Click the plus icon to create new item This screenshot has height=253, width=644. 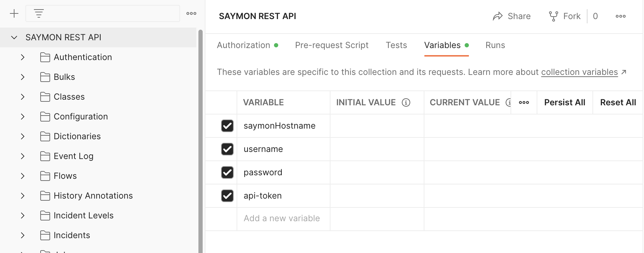pos(14,14)
